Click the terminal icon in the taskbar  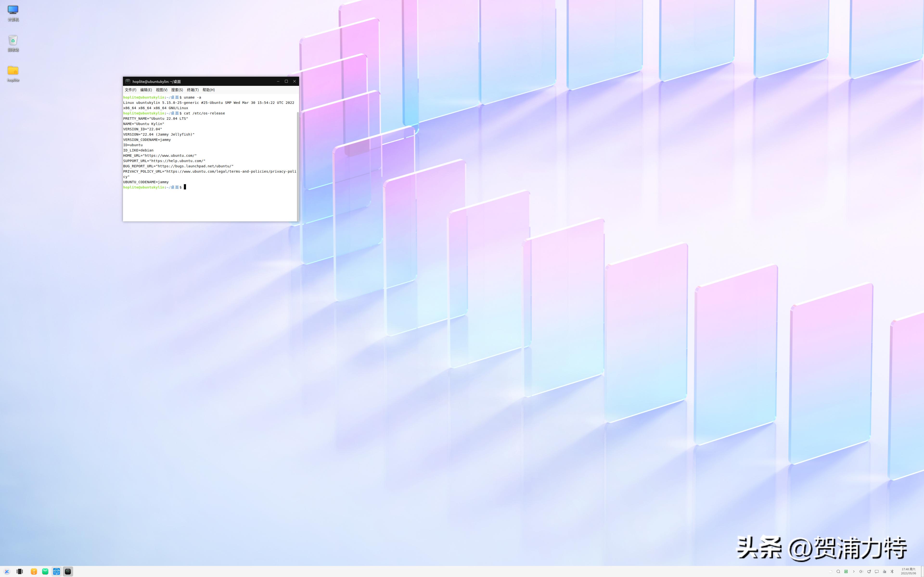tap(68, 571)
